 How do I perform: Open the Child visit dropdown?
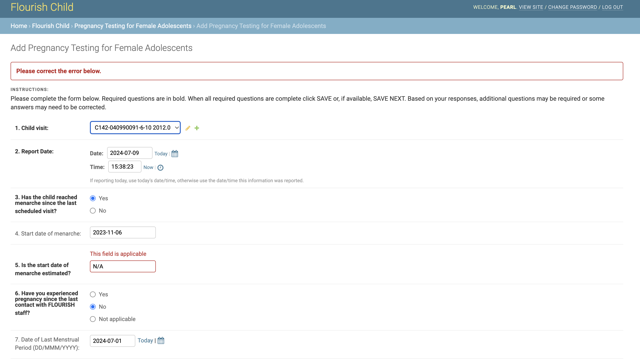(135, 128)
